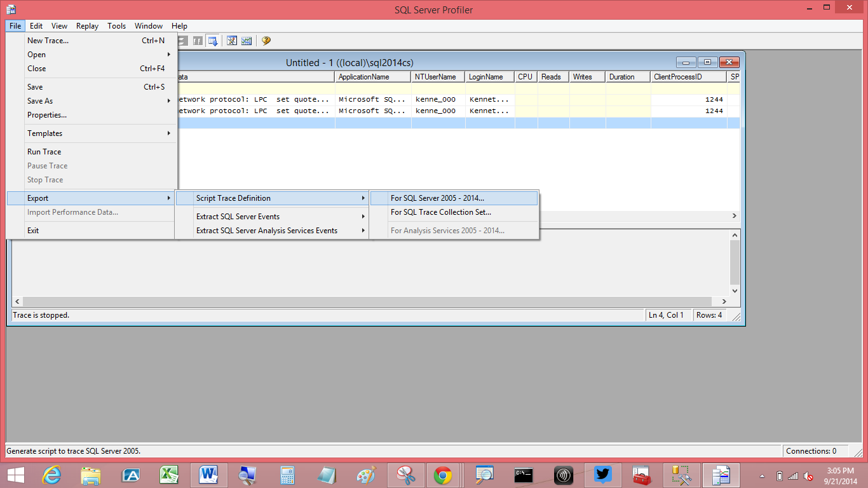Open Paint palette icon on the taskbar
This screenshot has height=488, width=868.
[x=365, y=475]
